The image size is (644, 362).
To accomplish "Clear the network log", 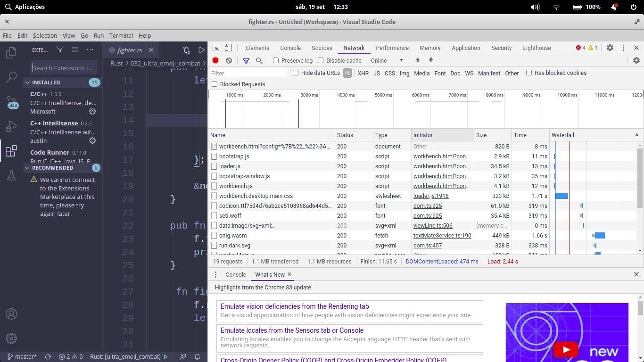I will (228, 60).
